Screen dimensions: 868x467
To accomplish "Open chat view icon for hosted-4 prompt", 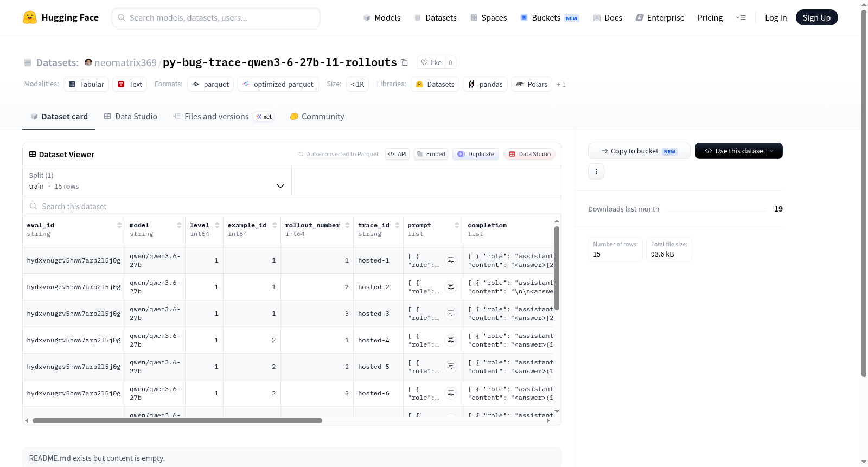I will pyautogui.click(x=451, y=340).
